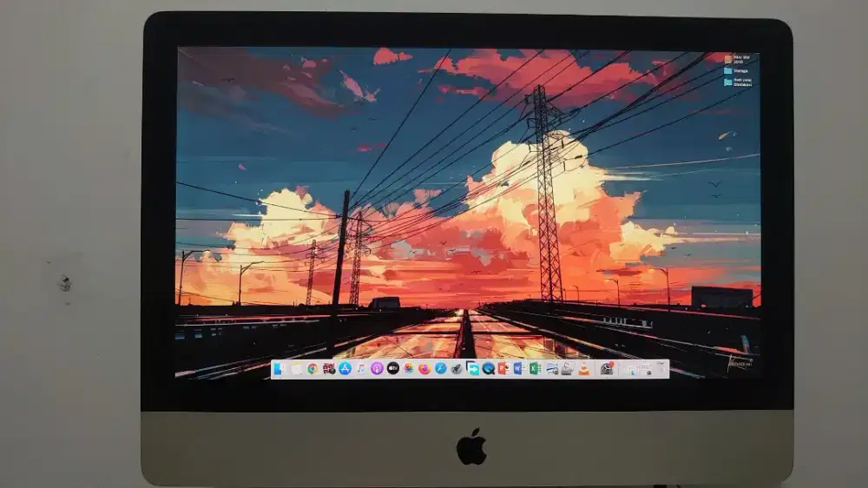Launch the Apple TV app
The height and width of the screenshot is (488, 868).
coord(393,368)
